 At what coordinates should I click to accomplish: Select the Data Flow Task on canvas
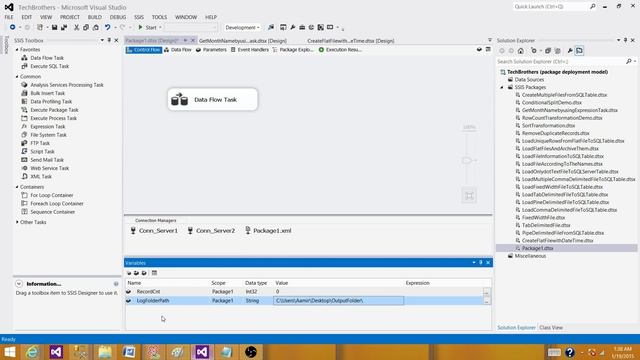click(213, 99)
